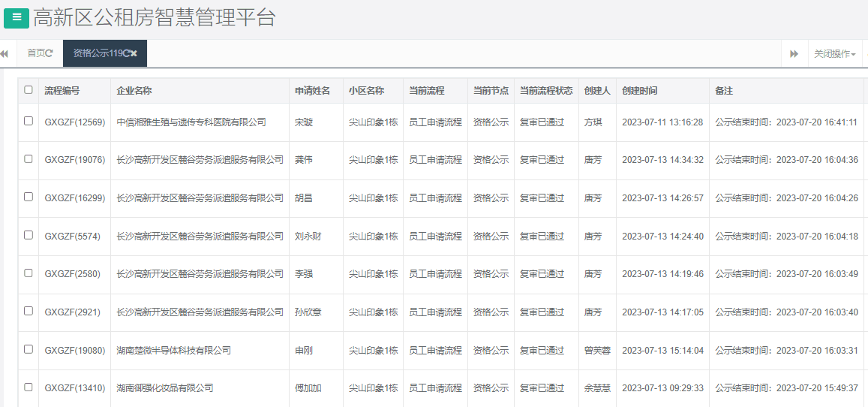Close the 资格公示119 tab with the x

(134, 53)
